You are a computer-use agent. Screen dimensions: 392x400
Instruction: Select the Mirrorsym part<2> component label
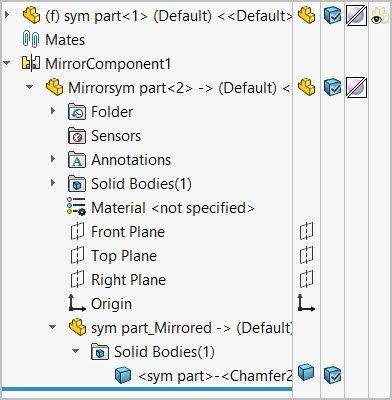179,88
